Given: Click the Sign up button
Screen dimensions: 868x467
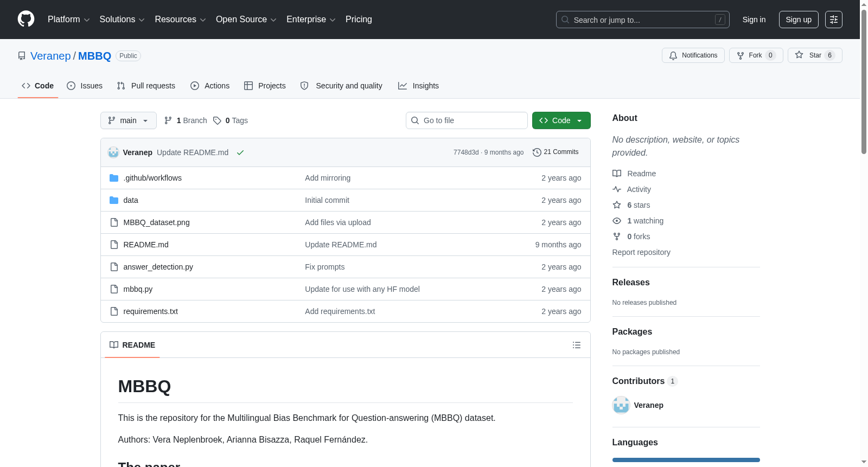Looking at the screenshot, I should click(x=799, y=20).
